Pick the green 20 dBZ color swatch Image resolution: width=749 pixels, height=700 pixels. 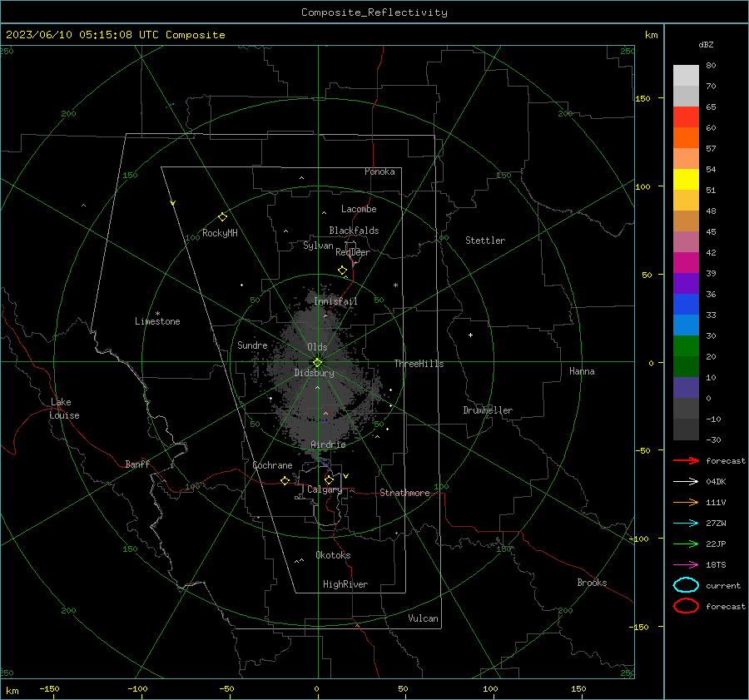[686, 345]
